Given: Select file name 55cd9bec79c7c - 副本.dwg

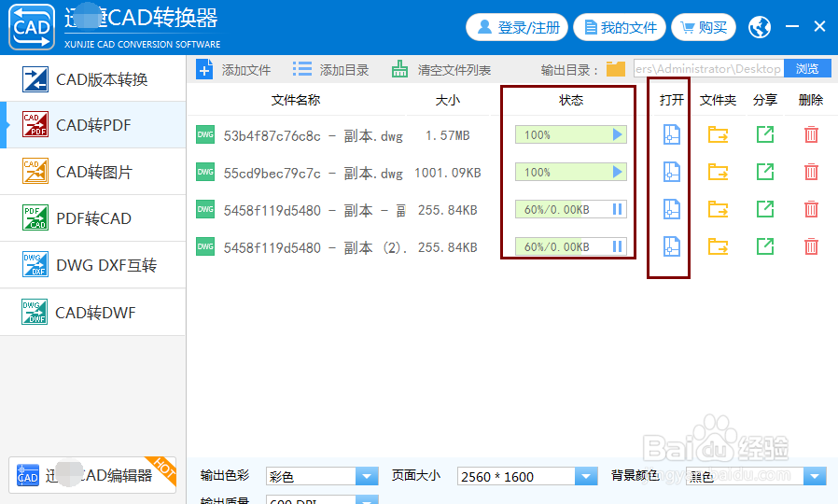Looking at the screenshot, I should tap(314, 174).
